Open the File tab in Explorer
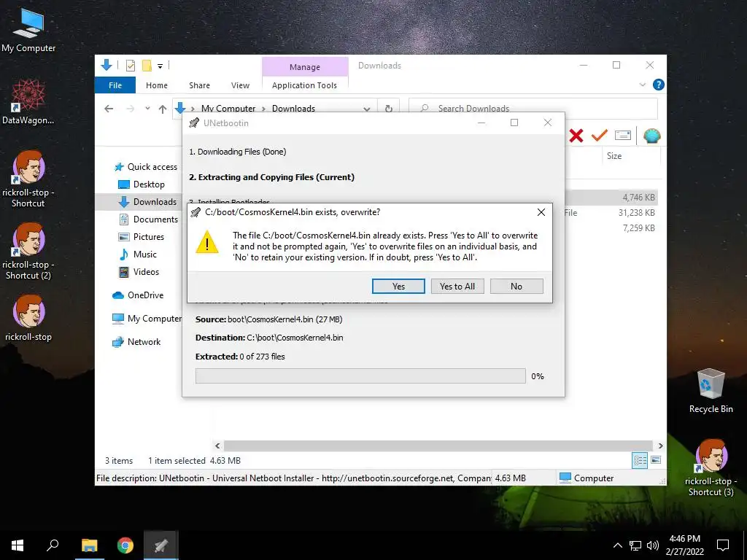The image size is (747, 560). (x=115, y=85)
